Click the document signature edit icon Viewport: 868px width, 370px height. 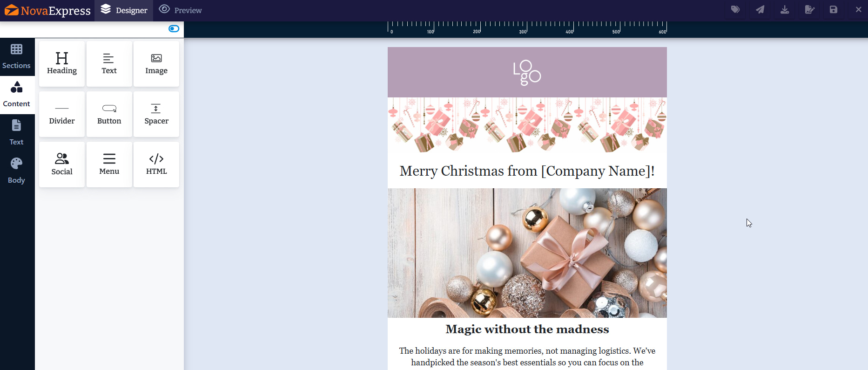[x=809, y=10]
